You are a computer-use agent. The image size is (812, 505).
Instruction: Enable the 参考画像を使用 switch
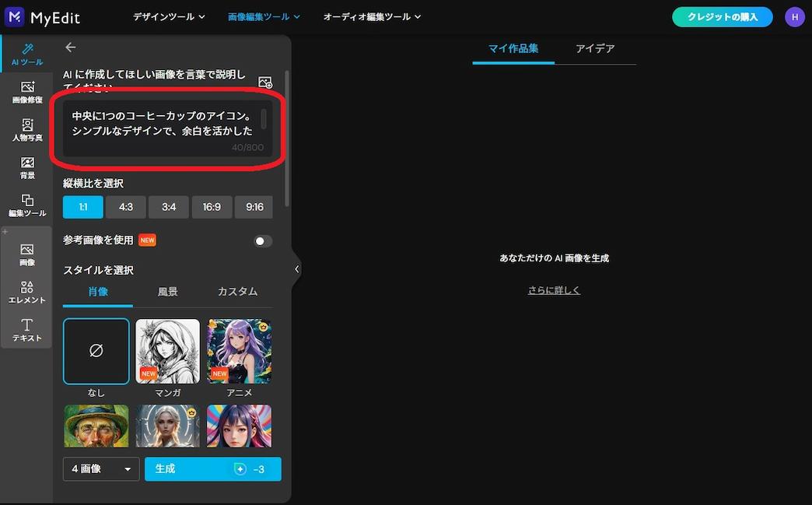click(x=262, y=241)
